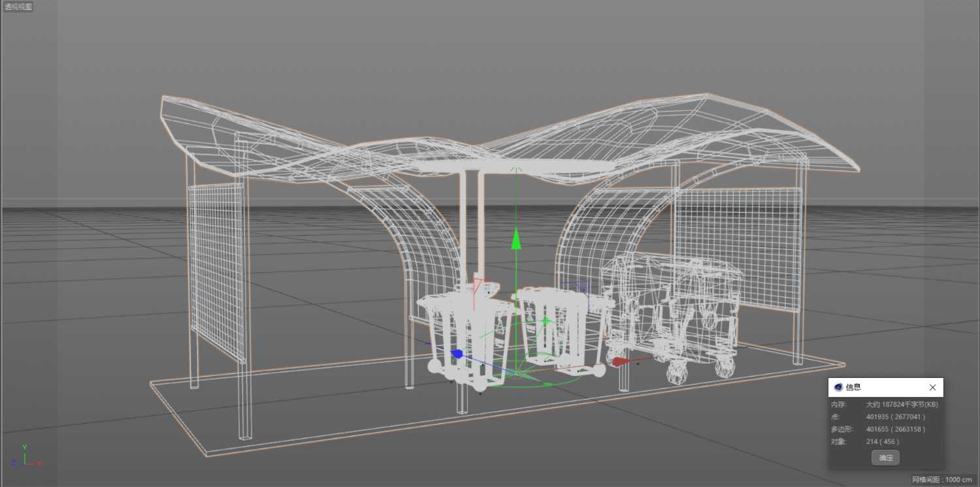Screen dimensions: 980x487
Task: Click the 透视视图 viewport label
Action: click(18, 7)
